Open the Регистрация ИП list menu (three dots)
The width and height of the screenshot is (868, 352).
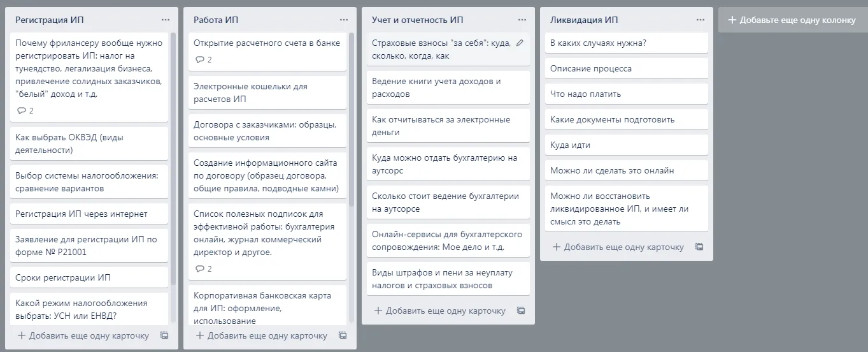(x=166, y=20)
